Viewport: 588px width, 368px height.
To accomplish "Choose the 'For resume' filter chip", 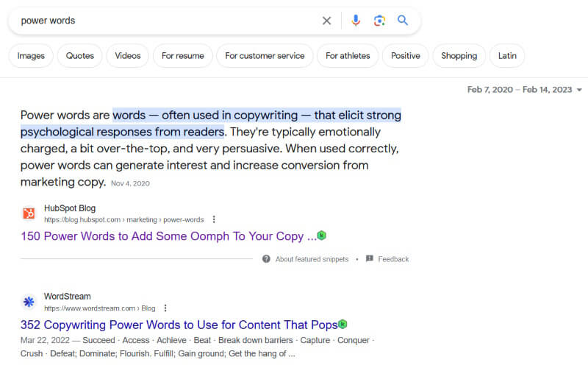I will coord(182,56).
